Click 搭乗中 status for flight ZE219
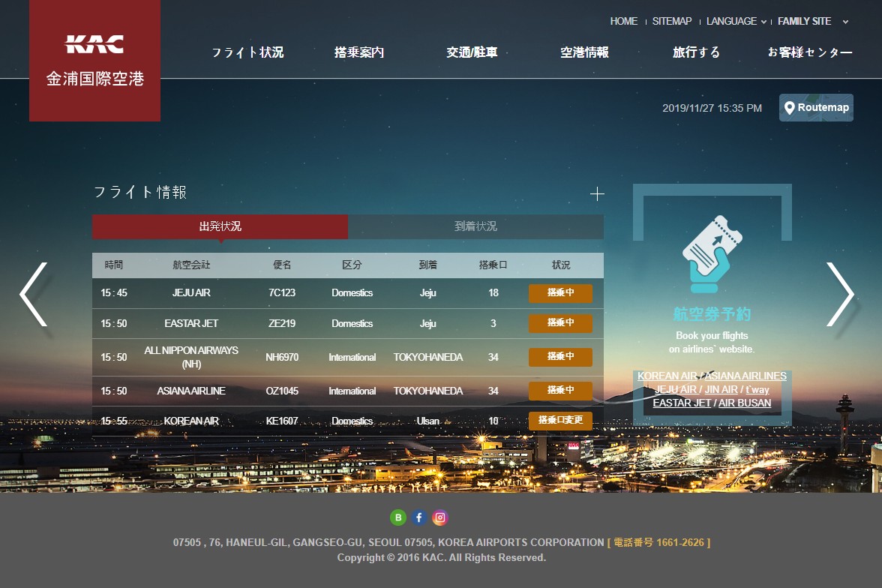The height and width of the screenshot is (588, 882). click(560, 323)
